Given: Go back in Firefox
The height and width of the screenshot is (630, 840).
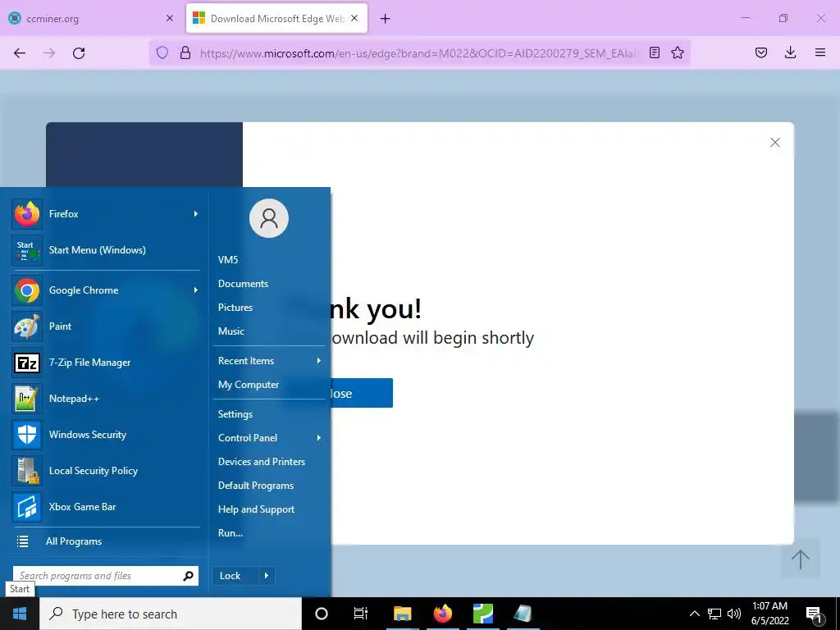Looking at the screenshot, I should [x=20, y=53].
